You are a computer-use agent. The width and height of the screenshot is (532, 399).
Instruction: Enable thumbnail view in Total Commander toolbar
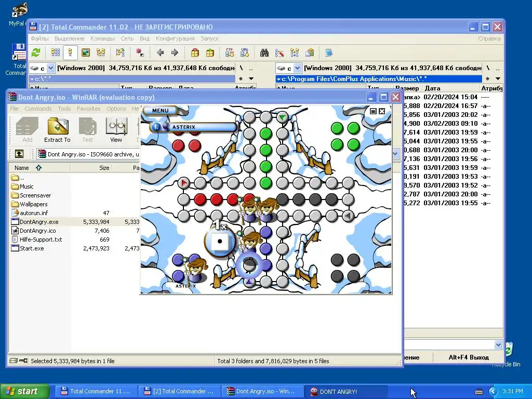coord(86,52)
